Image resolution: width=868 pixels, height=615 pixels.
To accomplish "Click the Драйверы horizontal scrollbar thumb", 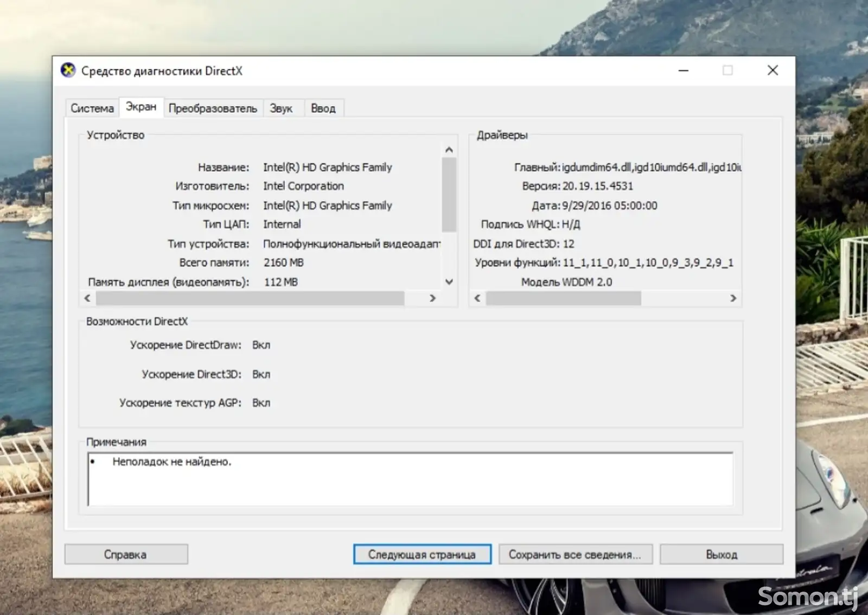I will click(563, 298).
